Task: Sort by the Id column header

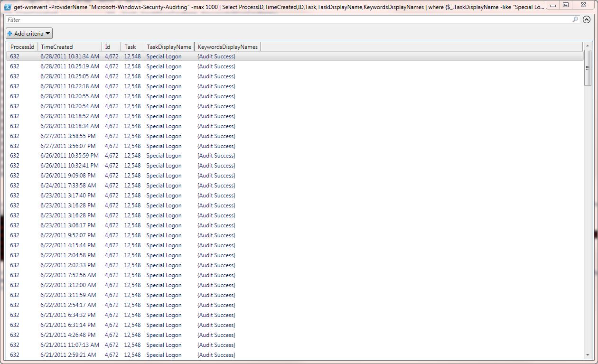Action: tap(108, 46)
